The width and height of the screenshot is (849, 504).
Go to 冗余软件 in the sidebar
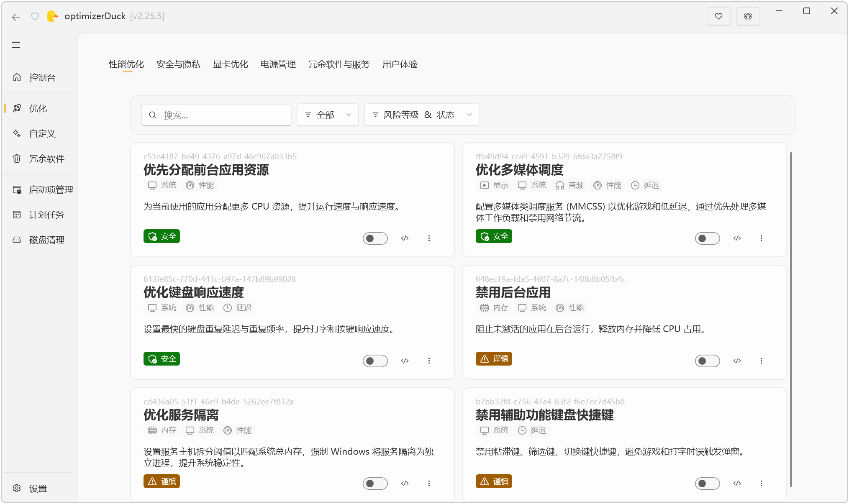point(39,159)
